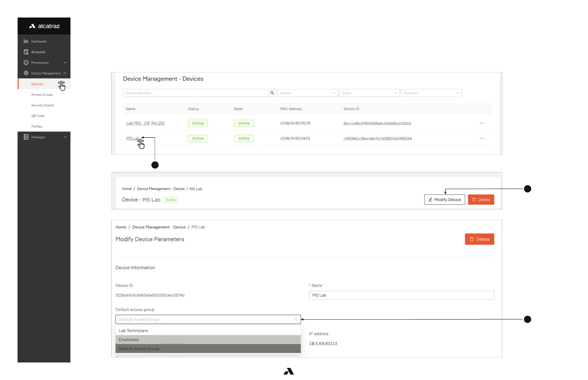Screen dimensions: 588x380
Task: Click the Modify Device button
Action: click(444, 200)
